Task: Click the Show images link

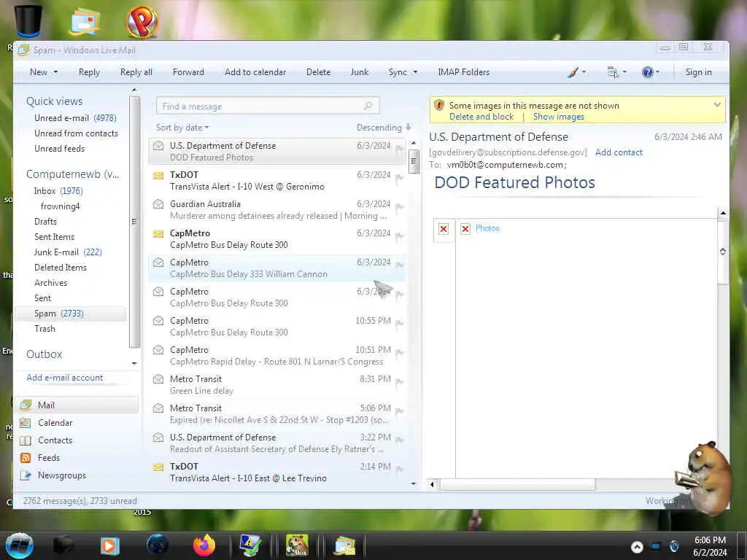Action: [558, 117]
